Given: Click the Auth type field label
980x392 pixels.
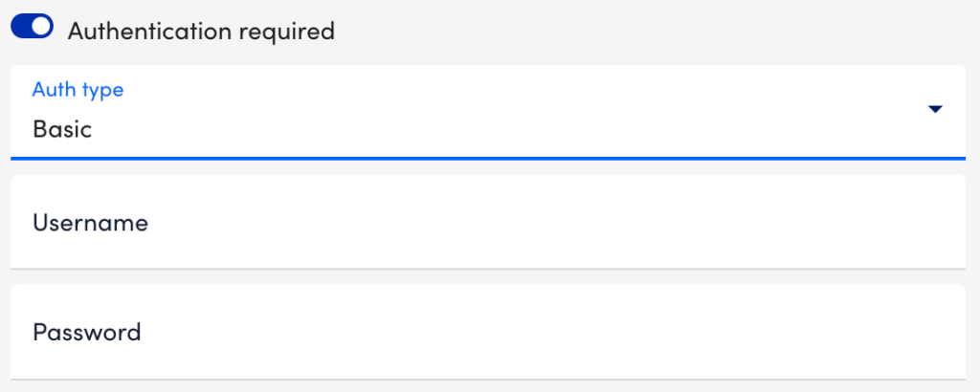Looking at the screenshot, I should [78, 90].
